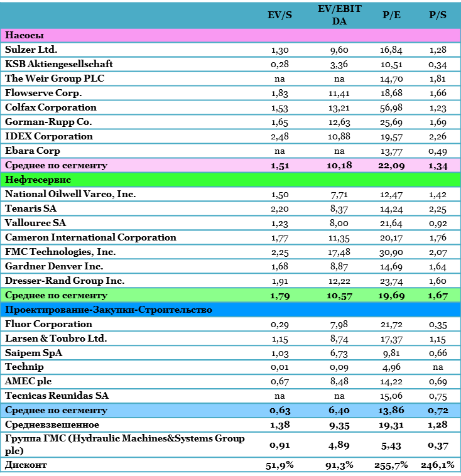
Task: Click the EV/S column header
Action: pyautogui.click(x=279, y=15)
